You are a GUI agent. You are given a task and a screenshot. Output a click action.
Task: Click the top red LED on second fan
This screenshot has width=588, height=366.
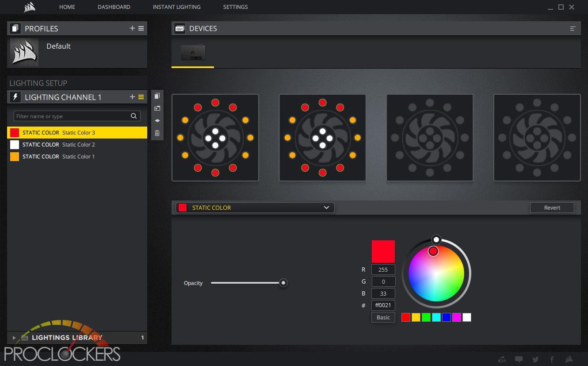(x=322, y=103)
